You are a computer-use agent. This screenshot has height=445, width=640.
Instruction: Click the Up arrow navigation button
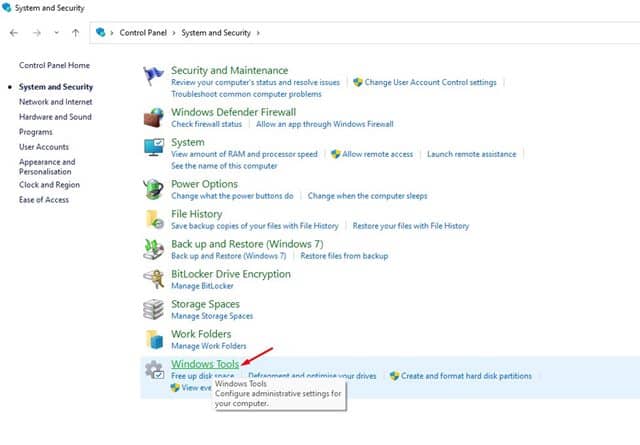76,33
